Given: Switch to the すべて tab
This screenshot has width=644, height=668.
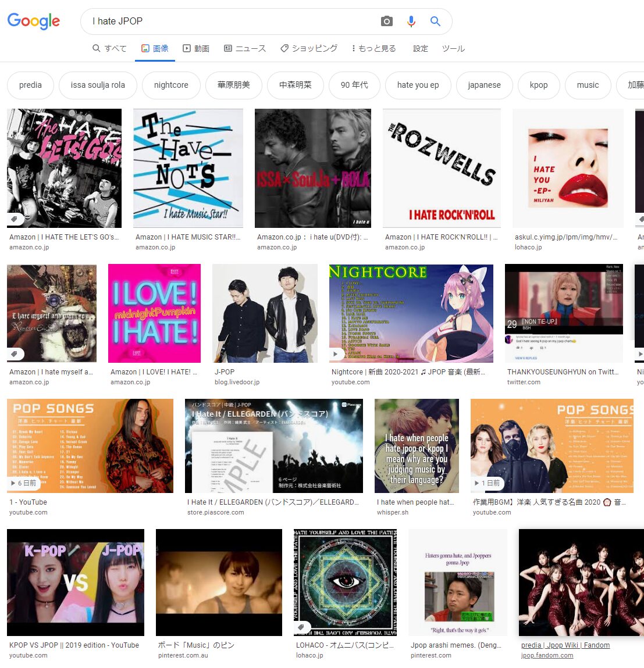Looking at the screenshot, I should 109,48.
